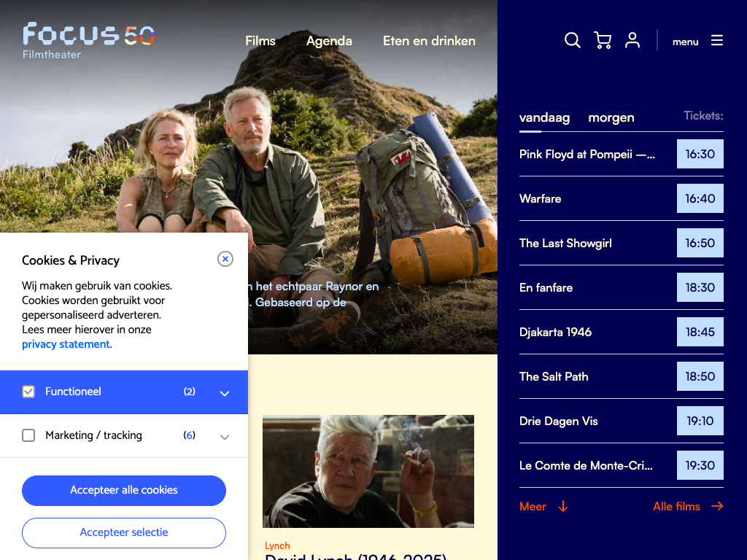Enable the Marketing / tracking checkbox
Image resolution: width=747 pixels, height=560 pixels.
28,435
